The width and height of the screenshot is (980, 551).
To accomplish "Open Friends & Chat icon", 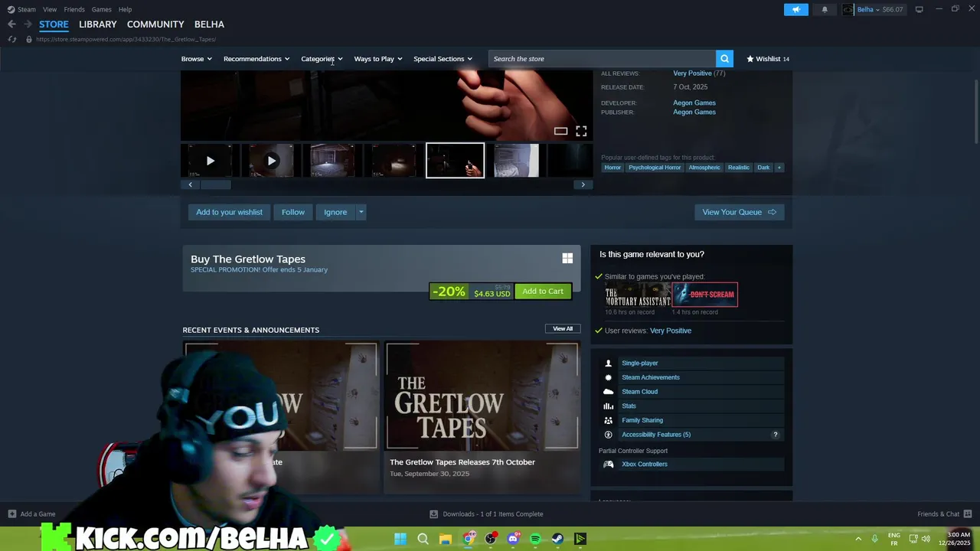I will (968, 514).
